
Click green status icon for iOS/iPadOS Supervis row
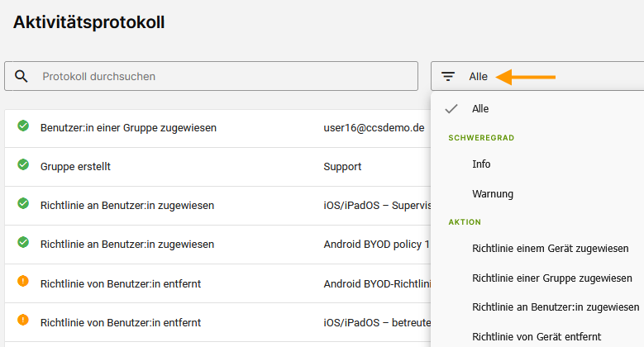[23, 203]
